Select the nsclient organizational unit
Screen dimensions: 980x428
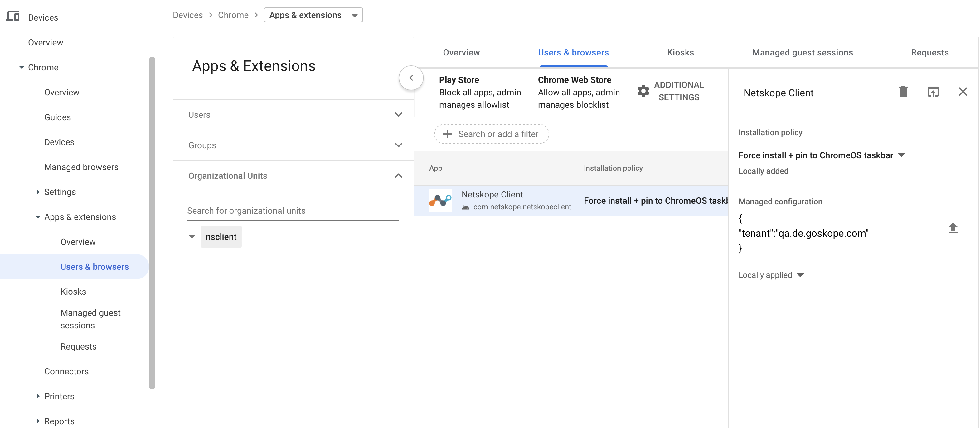pyautogui.click(x=221, y=236)
